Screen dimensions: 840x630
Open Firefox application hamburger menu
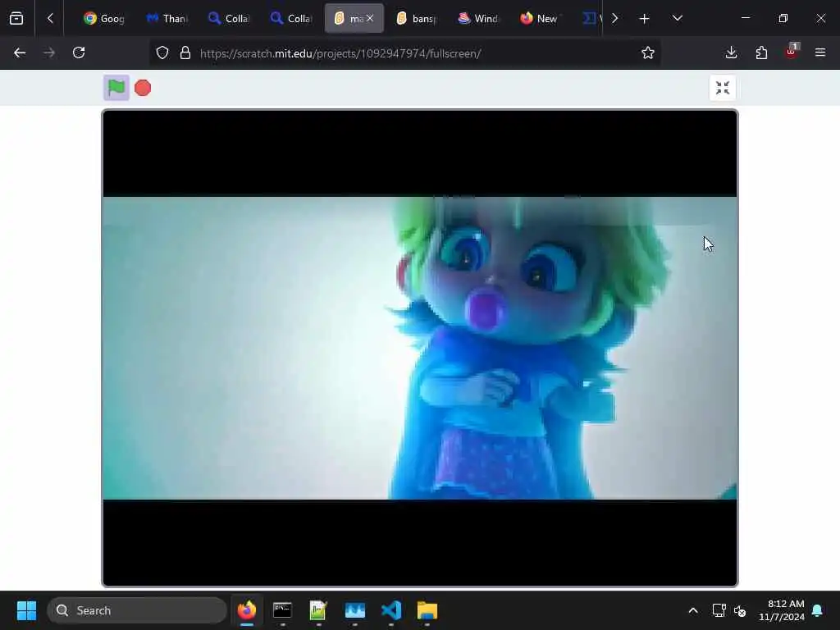tap(820, 53)
